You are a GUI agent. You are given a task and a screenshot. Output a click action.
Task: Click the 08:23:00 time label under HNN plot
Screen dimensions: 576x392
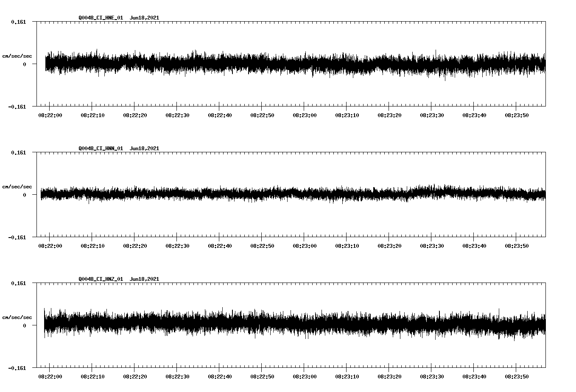coord(305,246)
